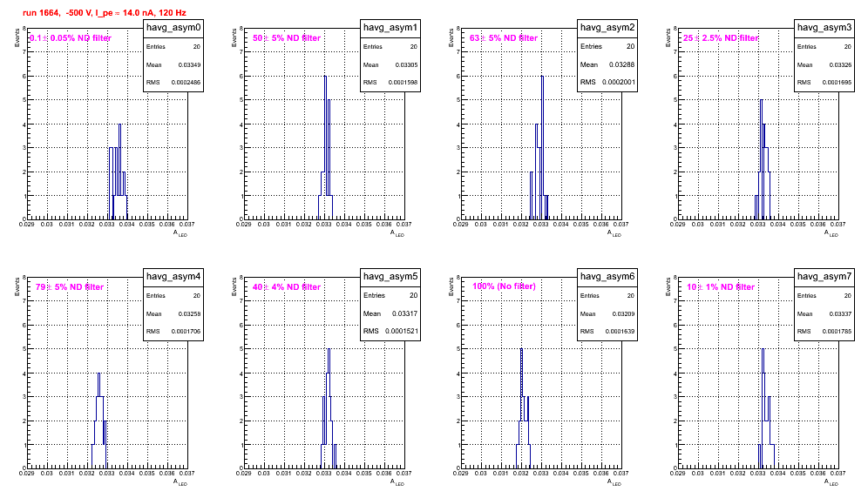Select the RMS value 0.0002486
Viewport: 868px width, 498px height.
(x=186, y=83)
